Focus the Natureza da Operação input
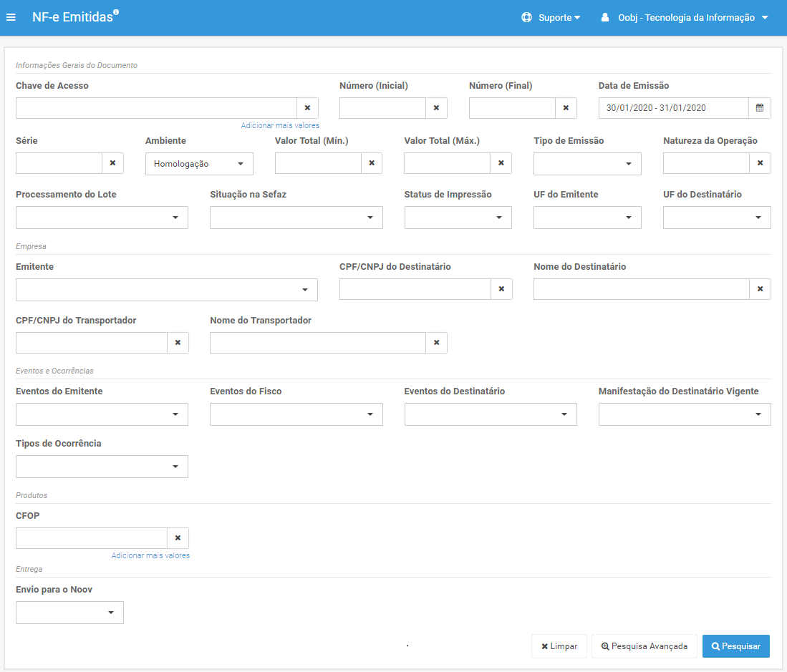The width and height of the screenshot is (787, 672). (x=707, y=163)
